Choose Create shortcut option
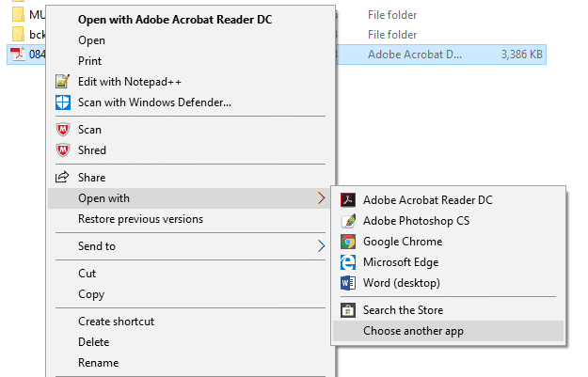 pos(116,322)
